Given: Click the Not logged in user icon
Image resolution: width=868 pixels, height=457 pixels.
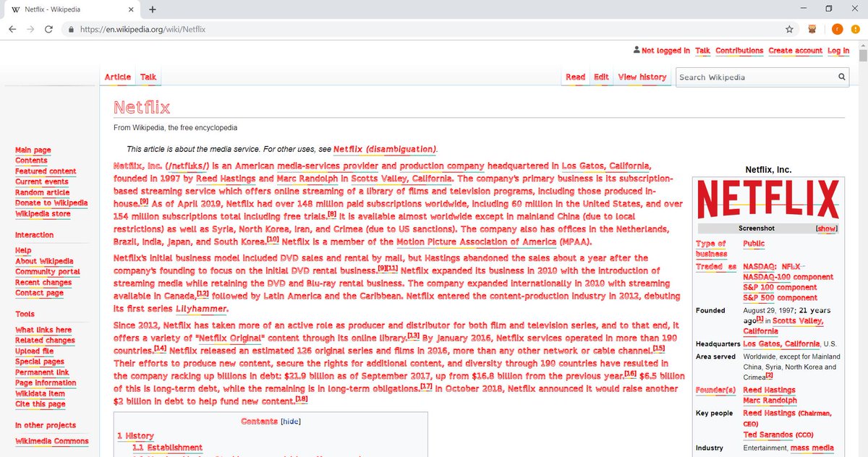Looking at the screenshot, I should [636, 51].
